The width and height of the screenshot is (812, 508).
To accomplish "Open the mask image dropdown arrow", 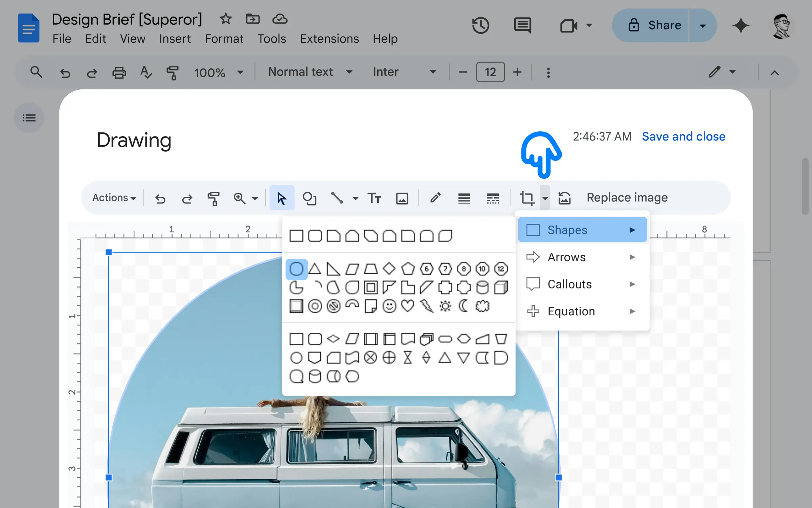I will coord(545,198).
